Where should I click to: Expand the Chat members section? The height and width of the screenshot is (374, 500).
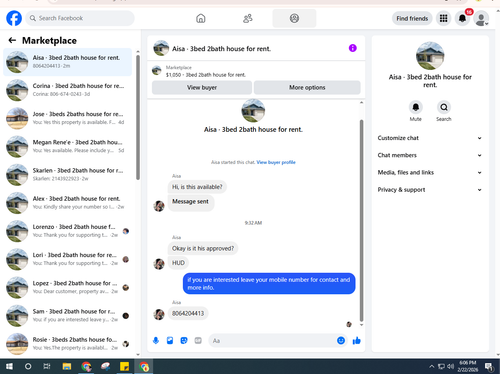tap(430, 155)
